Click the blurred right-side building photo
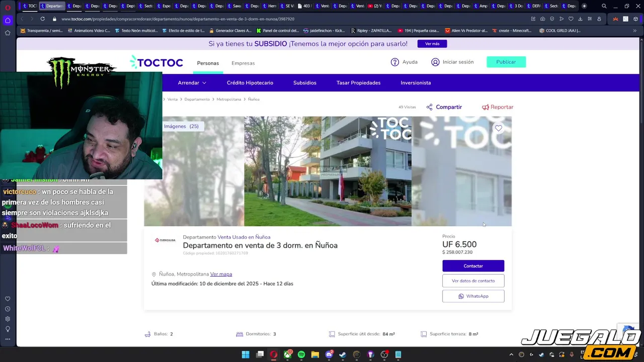The width and height of the screenshot is (644, 362). [461, 171]
